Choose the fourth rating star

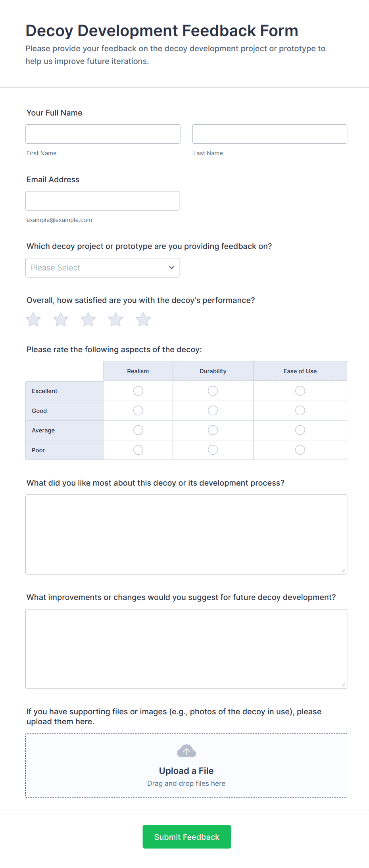coord(116,320)
